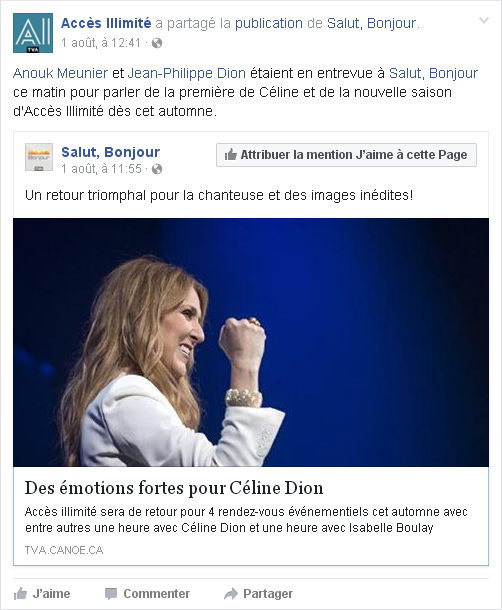502x610 pixels.
Task: Click the Commenter speech bubble icon
Action: 111,594
